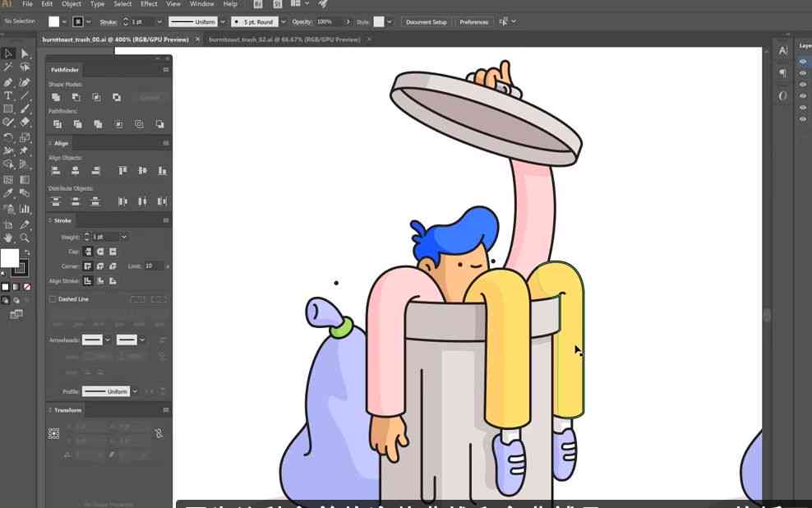Click the Exclude shape mode icon
This screenshot has height=508, width=812.
coord(117,97)
